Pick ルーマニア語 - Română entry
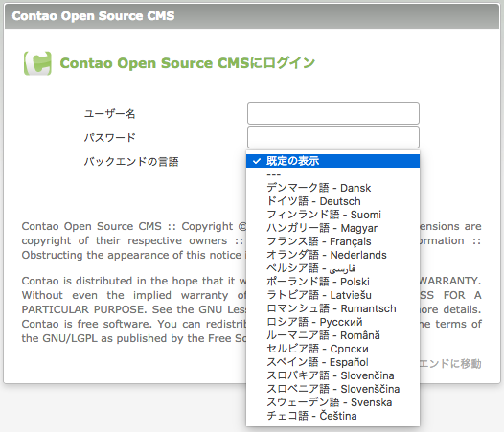 333,335
